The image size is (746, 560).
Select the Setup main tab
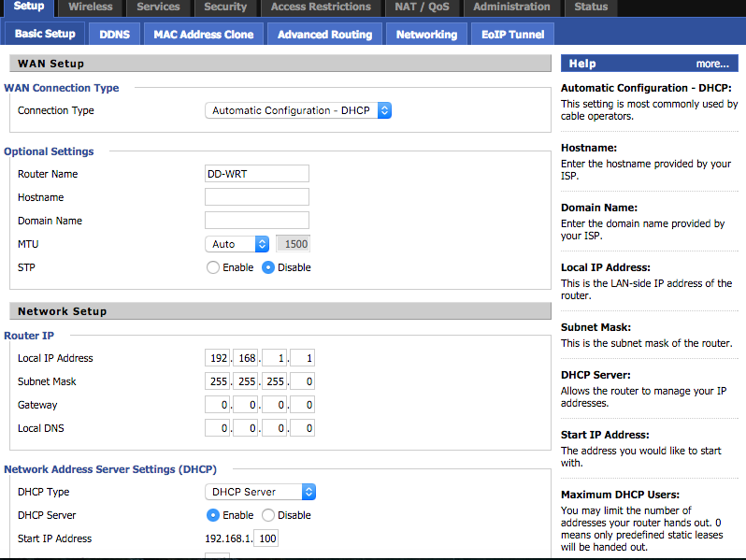pyautogui.click(x=29, y=7)
